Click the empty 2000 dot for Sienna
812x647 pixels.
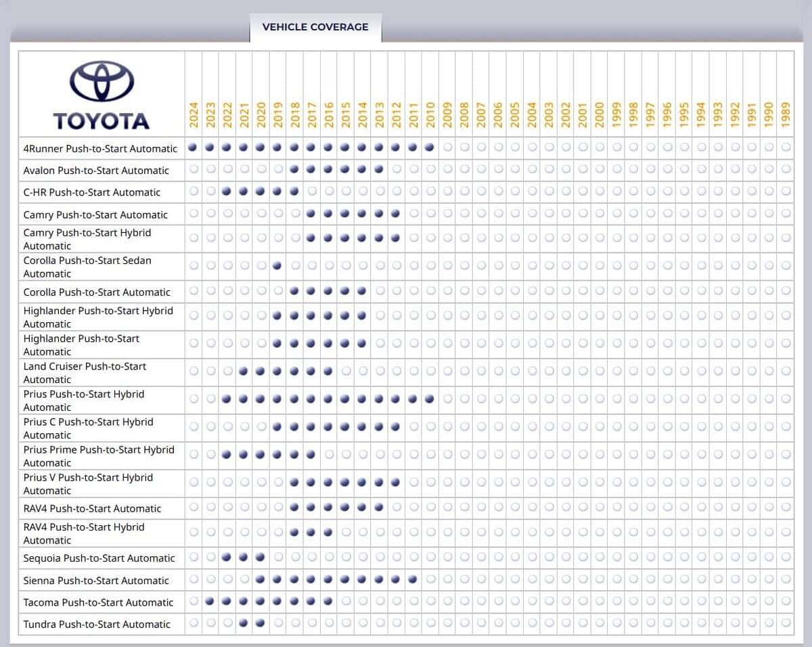click(x=599, y=579)
